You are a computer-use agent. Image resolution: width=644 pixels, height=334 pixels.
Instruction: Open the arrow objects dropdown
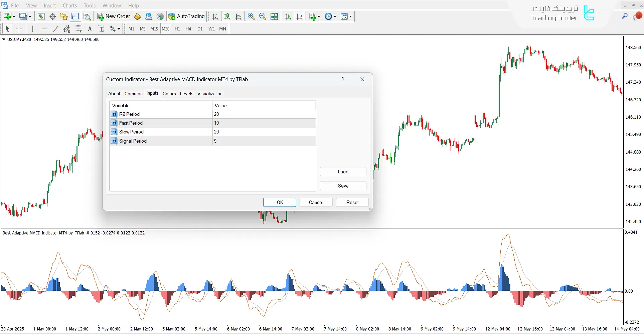pyautogui.click(x=119, y=29)
